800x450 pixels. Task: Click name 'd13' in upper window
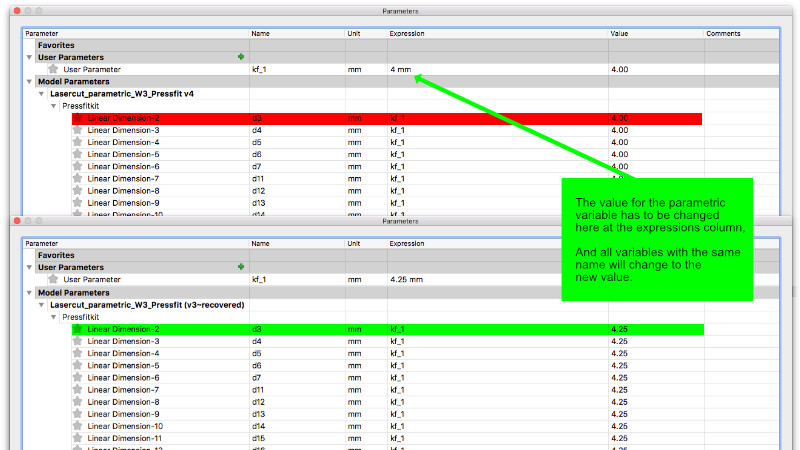258,203
